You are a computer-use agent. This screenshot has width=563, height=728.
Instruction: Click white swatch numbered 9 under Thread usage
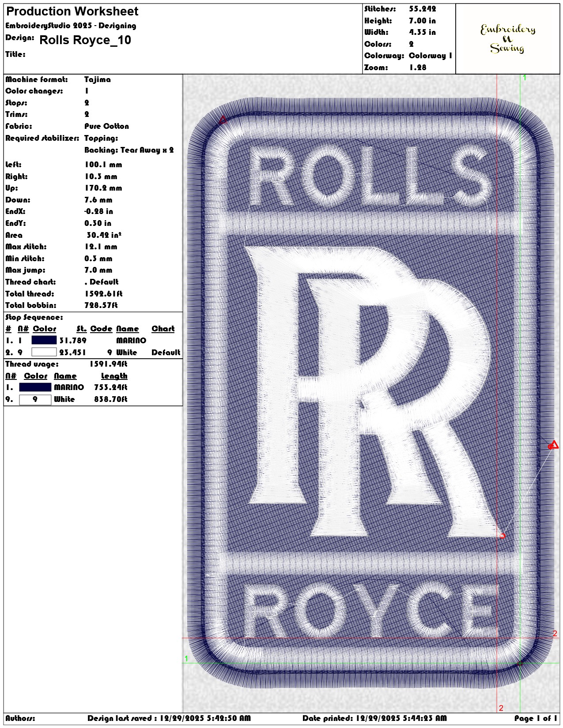tap(35, 399)
